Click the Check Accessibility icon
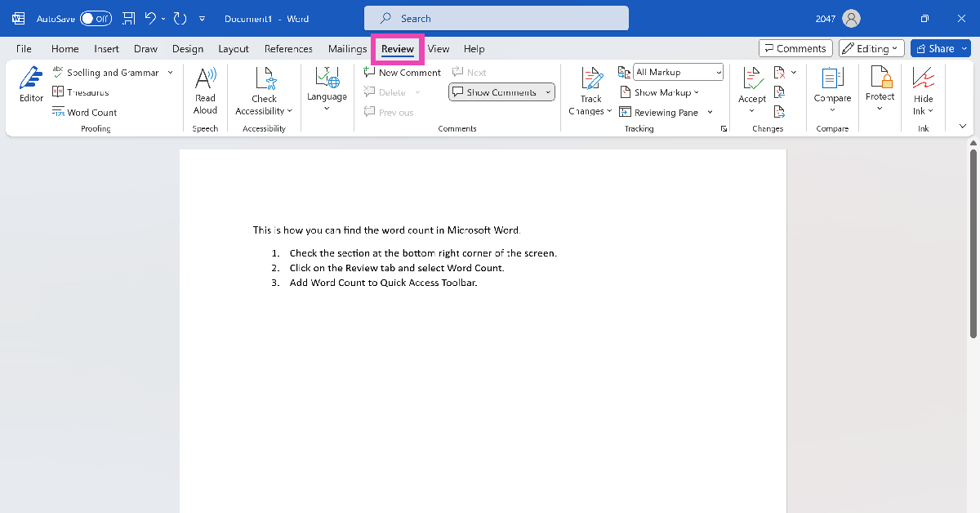Image resolution: width=980 pixels, height=513 pixels. tap(265, 79)
